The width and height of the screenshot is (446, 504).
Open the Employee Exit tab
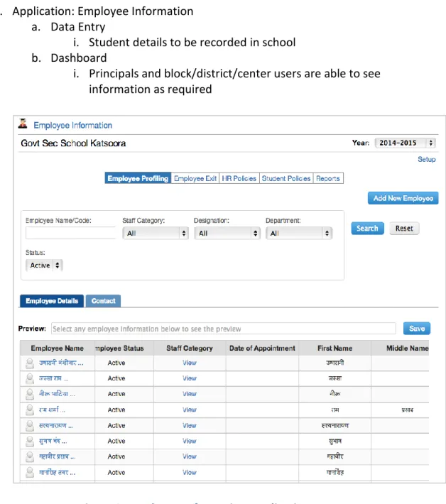pos(195,178)
